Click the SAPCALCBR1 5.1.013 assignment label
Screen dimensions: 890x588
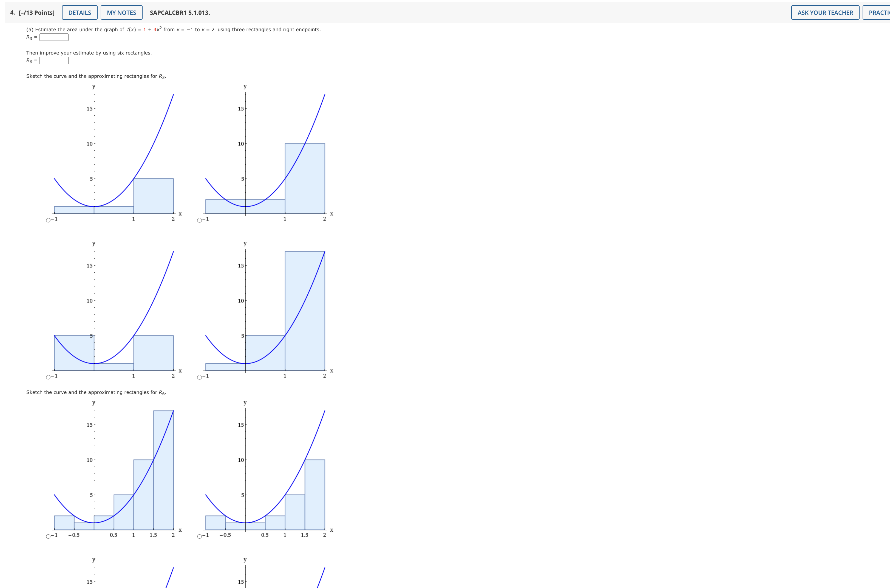179,12
